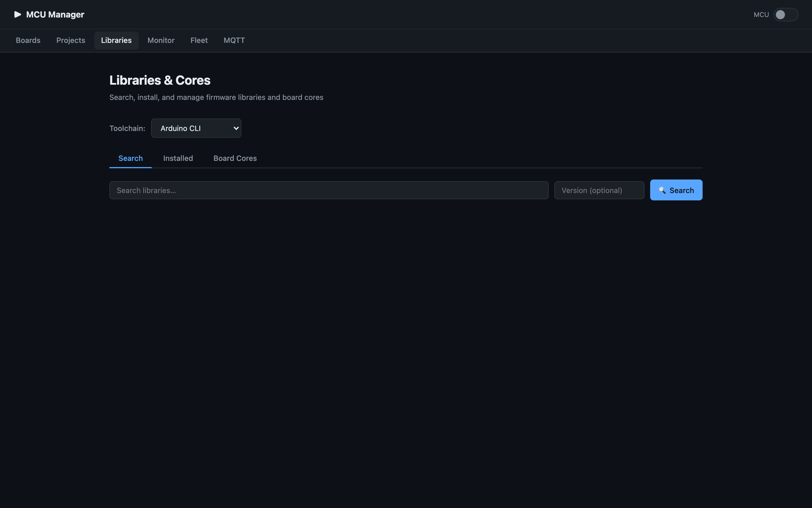Click the Toolchain: label
The image size is (812, 508).
[127, 128]
